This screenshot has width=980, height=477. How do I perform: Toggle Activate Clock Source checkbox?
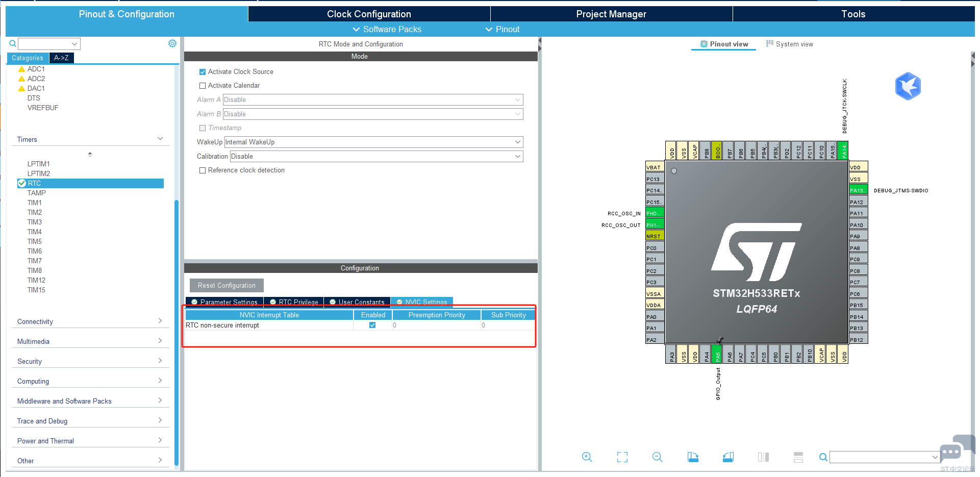click(x=203, y=72)
